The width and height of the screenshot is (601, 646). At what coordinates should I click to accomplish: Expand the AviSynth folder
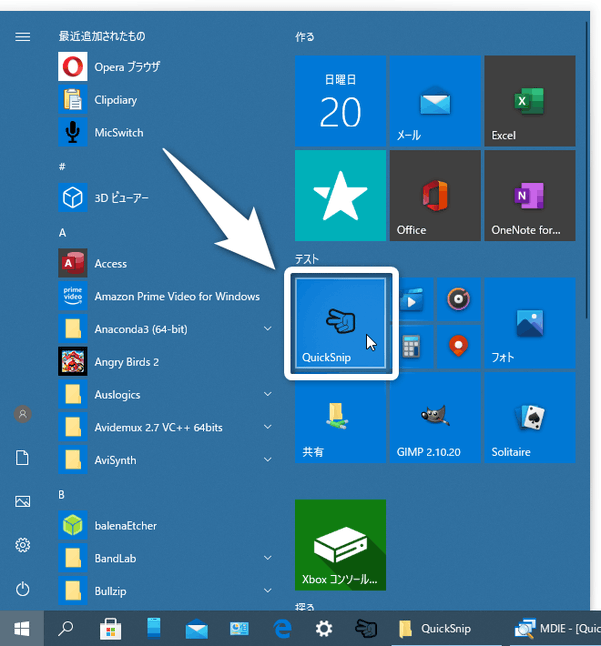165,460
